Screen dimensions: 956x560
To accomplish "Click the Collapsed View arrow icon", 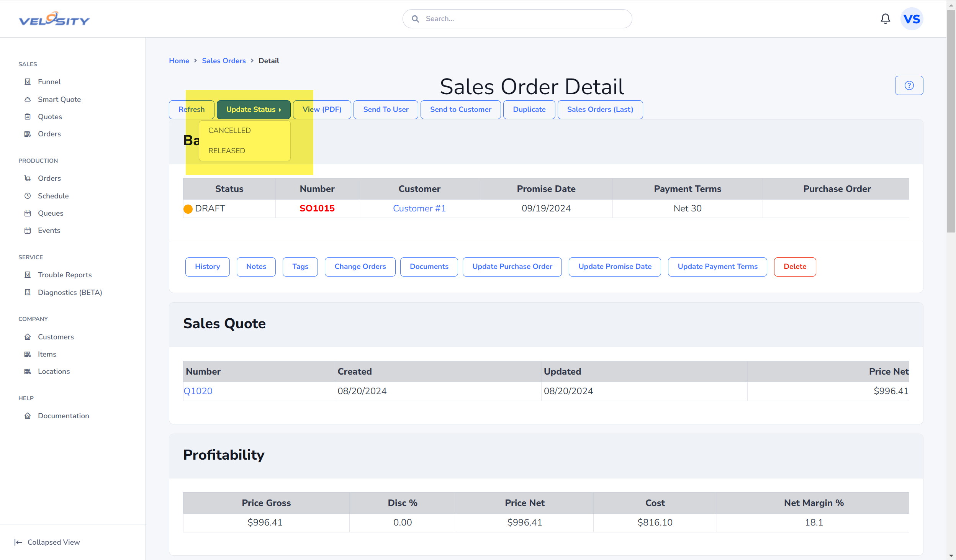I will click(x=18, y=542).
